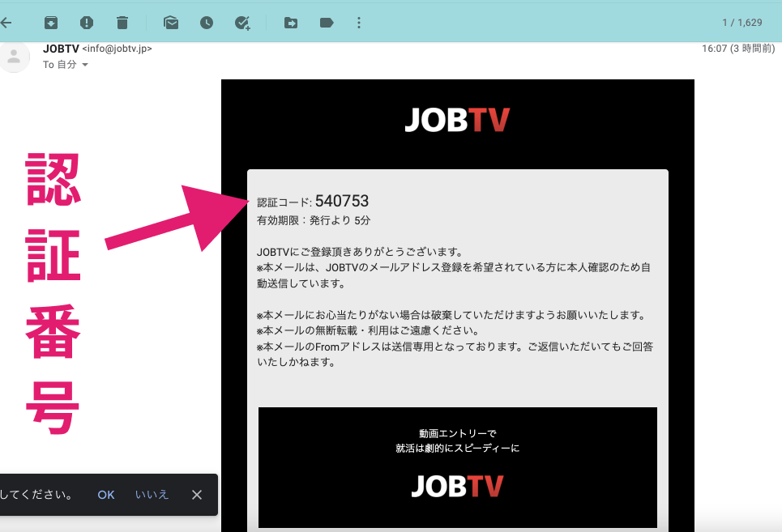
Task: Archive this email
Action: coord(51,23)
